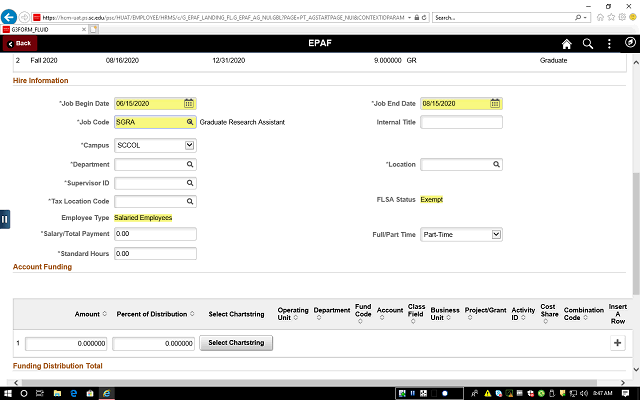This screenshot has width=640, height=400.
Task: Open browser search provider dropdown
Action: tap(585, 18)
